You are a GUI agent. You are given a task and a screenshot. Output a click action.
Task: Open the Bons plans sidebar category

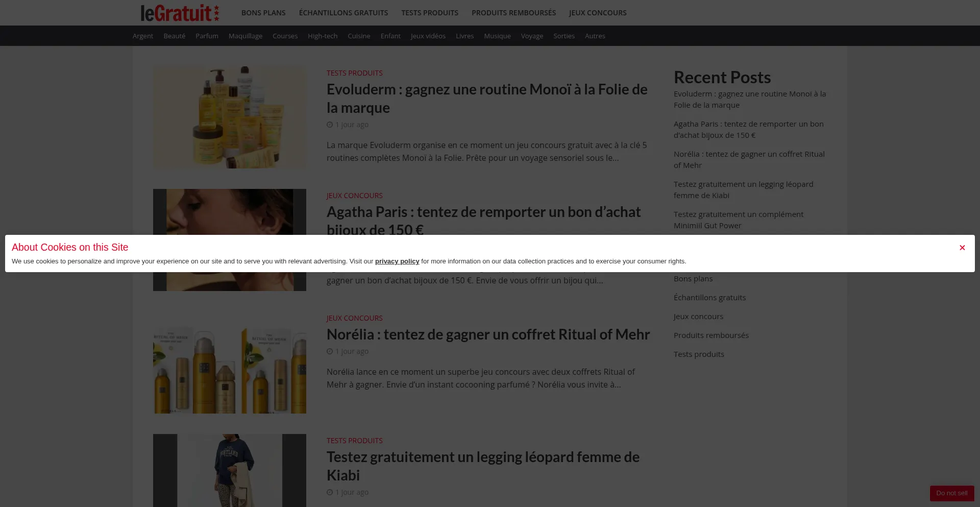pyautogui.click(x=693, y=279)
